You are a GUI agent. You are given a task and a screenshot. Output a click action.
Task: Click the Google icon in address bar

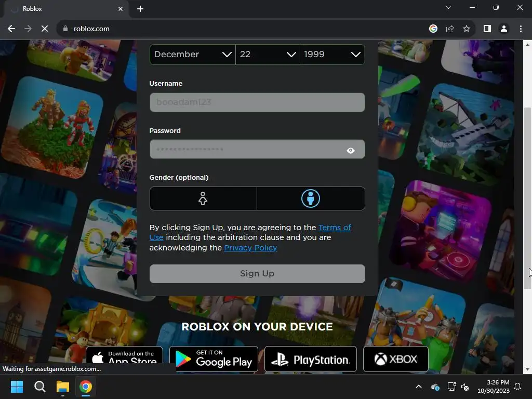[x=433, y=29]
